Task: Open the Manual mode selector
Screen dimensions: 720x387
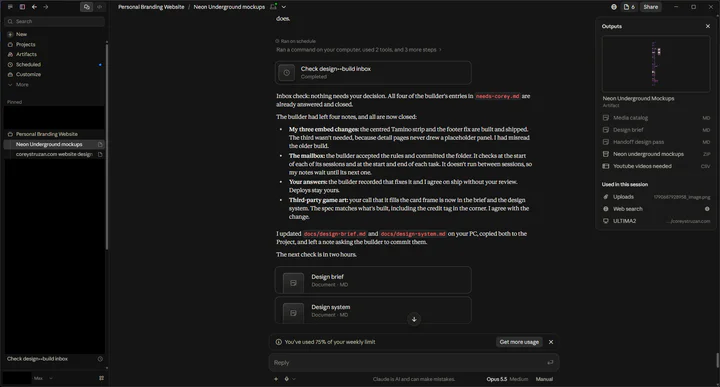Action: (544, 379)
